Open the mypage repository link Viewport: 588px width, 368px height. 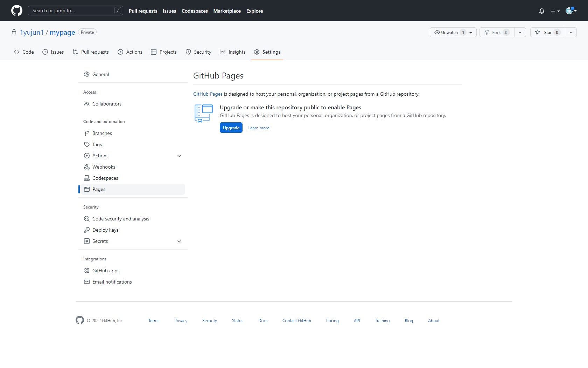point(62,32)
